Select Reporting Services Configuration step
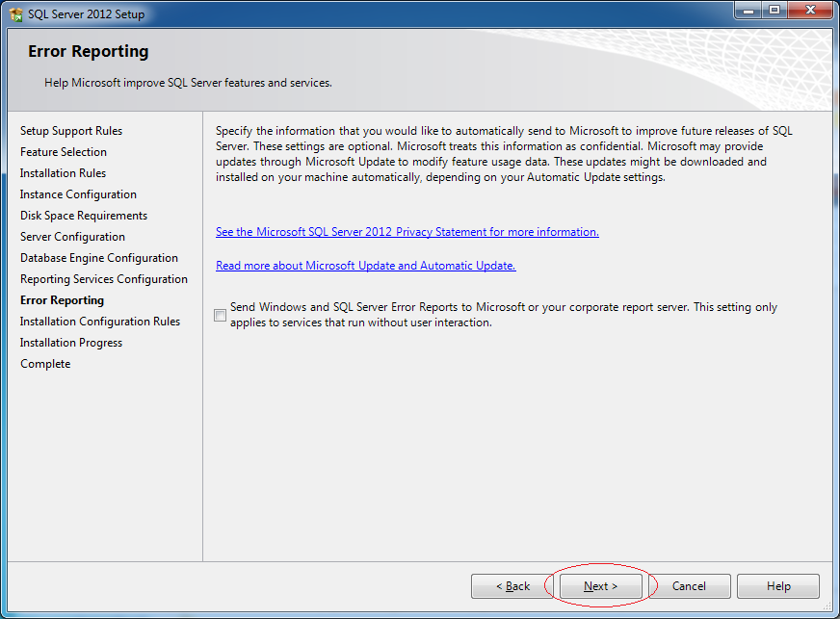The height and width of the screenshot is (619, 840). click(104, 279)
